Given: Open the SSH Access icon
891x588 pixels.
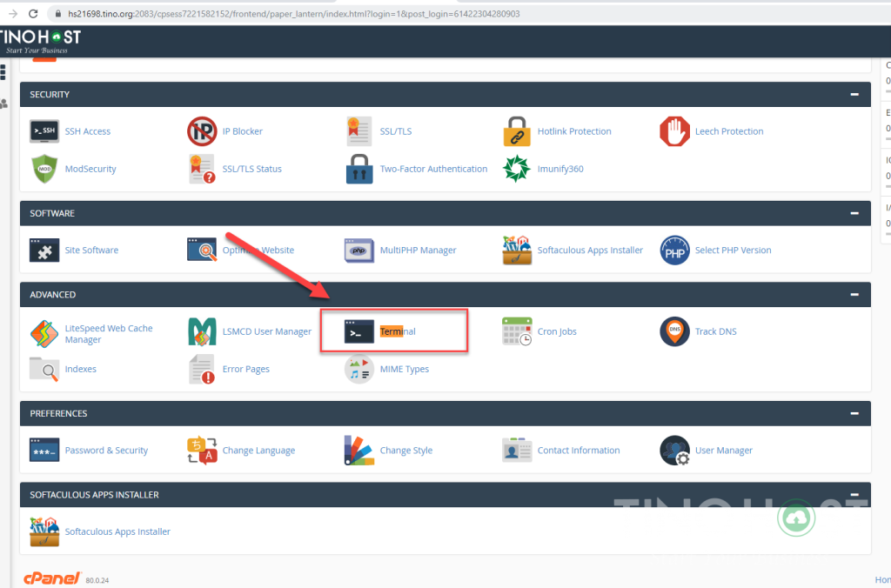Looking at the screenshot, I should (x=44, y=131).
